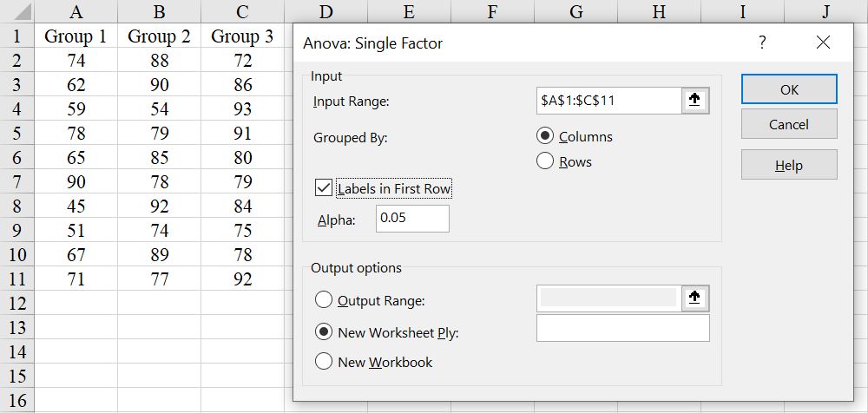This screenshot has height=413, width=868.
Task: Select the Rows radio button
Action: click(x=547, y=161)
